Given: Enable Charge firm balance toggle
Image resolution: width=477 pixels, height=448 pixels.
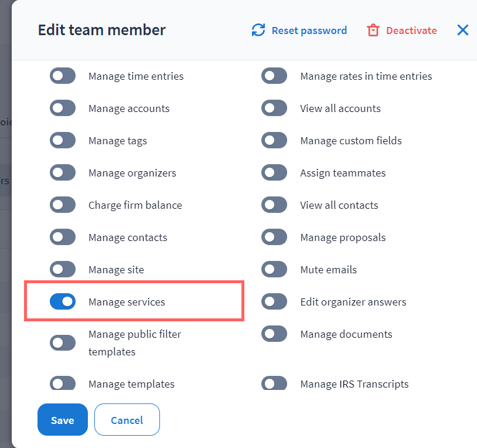Looking at the screenshot, I should click(63, 205).
